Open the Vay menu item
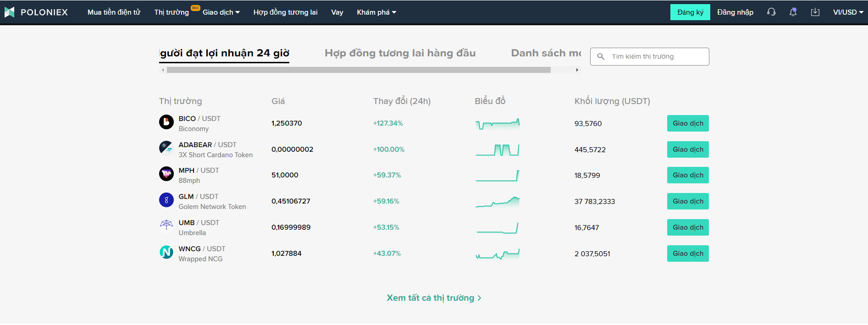 click(337, 12)
